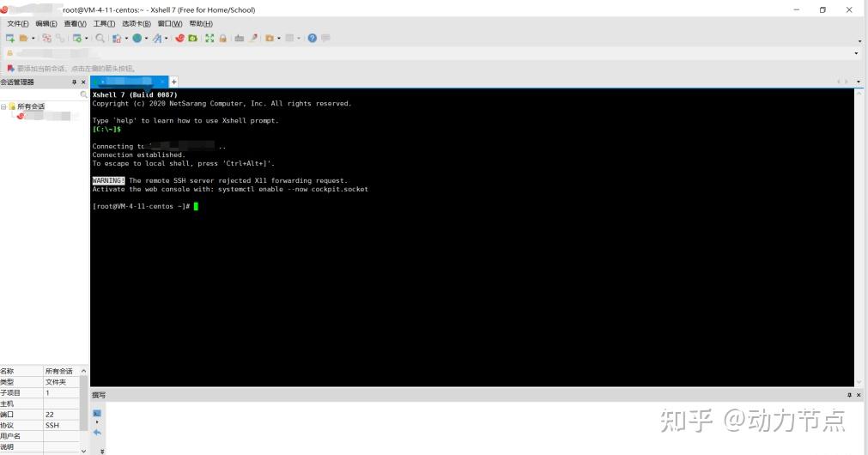This screenshot has height=455, width=868.
Task: Click the properties panel scroll-down arrow
Action: tap(83, 451)
